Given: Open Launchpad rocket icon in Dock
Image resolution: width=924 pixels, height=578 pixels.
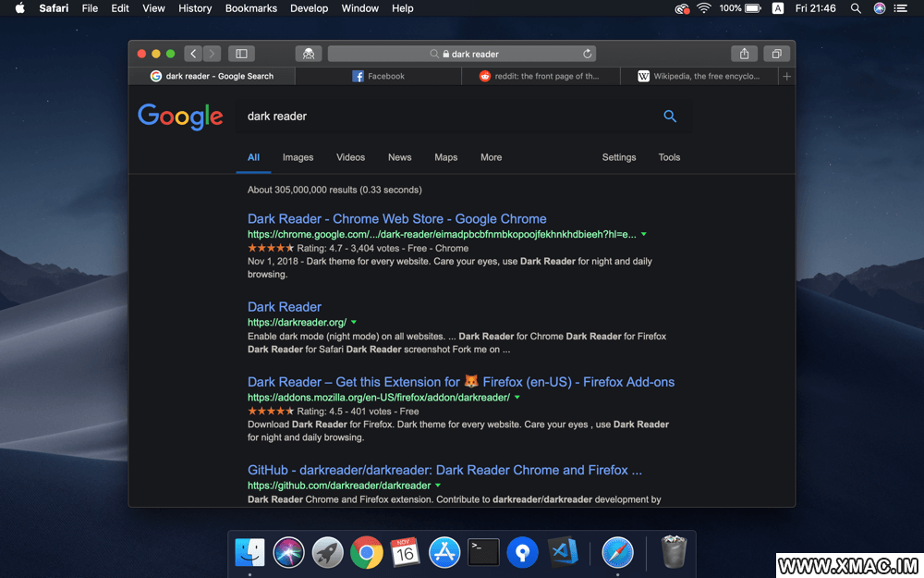Looking at the screenshot, I should click(x=328, y=553).
